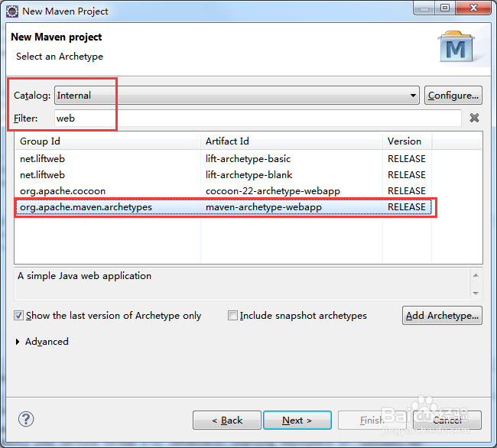The width and height of the screenshot is (497, 448).
Task: Select the cocoon-22-archetype-webapp row
Action: click(223, 191)
